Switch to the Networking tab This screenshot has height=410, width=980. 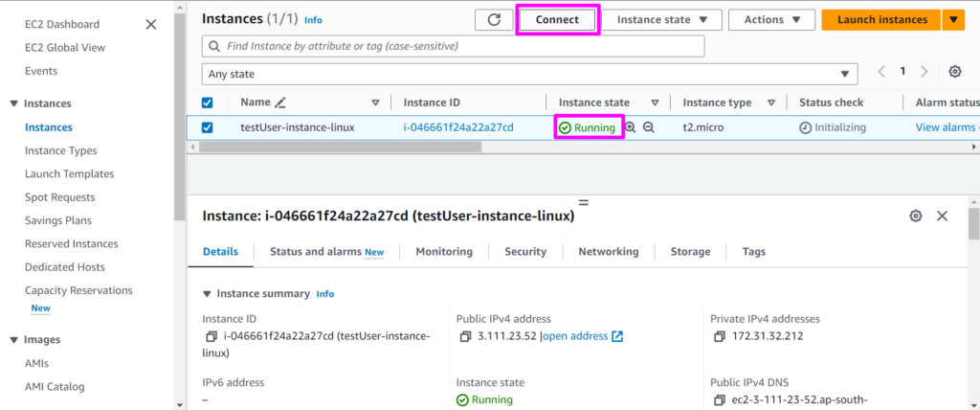pos(608,251)
